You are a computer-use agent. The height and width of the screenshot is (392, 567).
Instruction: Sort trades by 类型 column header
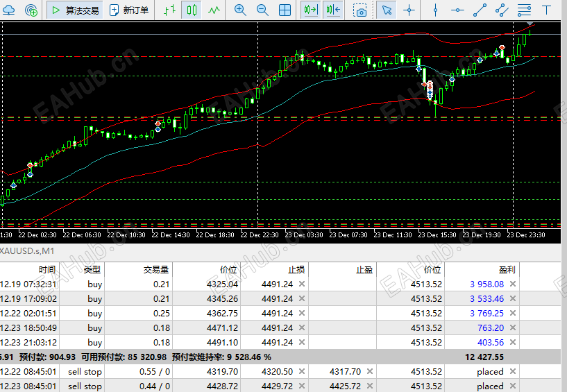[92, 269]
